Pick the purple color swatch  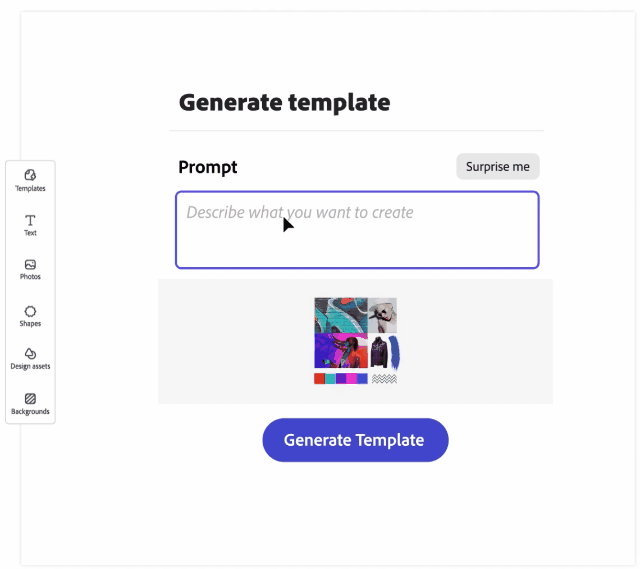point(341,379)
